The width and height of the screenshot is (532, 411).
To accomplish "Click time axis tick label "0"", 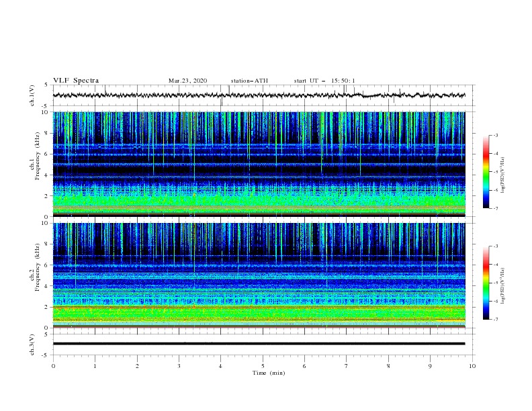I will [x=53, y=366].
